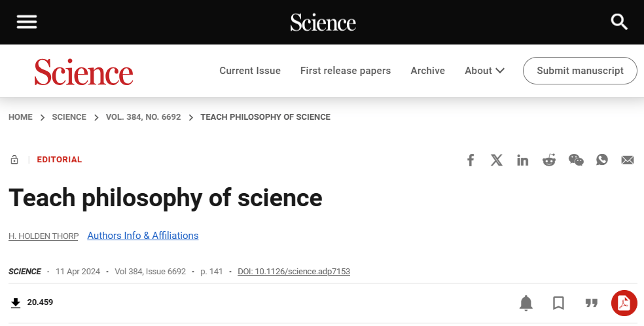Share article on Reddit
This screenshot has height=326, width=644.
(x=549, y=160)
